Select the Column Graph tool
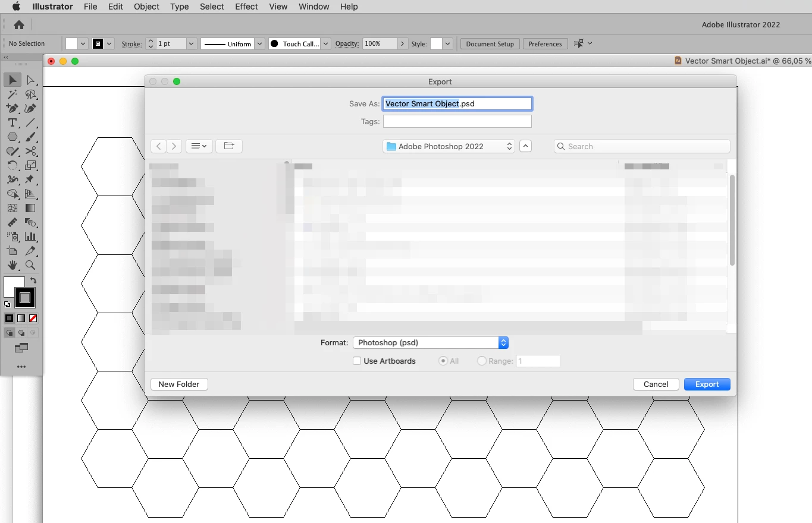Viewport: 812px width, 523px height. point(31,237)
